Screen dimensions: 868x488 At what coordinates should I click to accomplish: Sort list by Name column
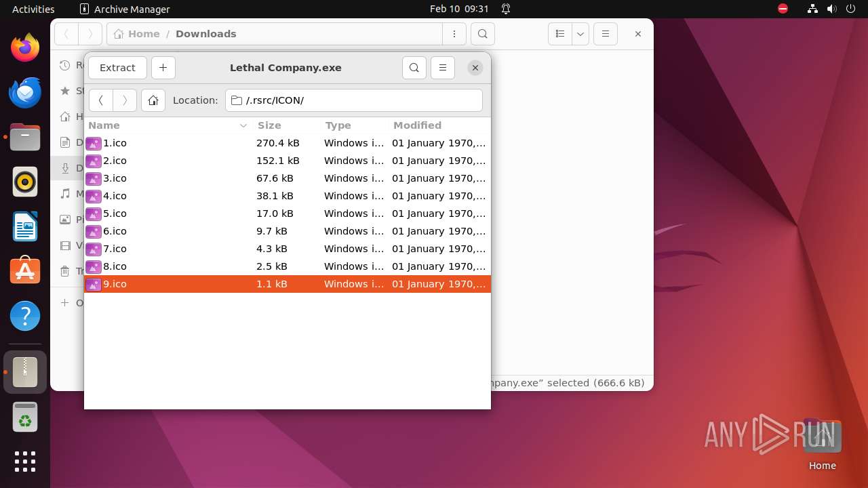[x=168, y=125]
